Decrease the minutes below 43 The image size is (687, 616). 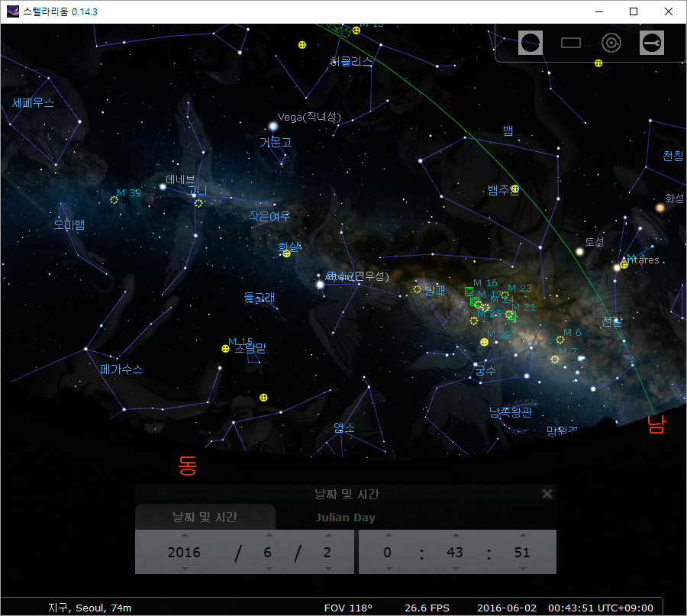(x=456, y=569)
